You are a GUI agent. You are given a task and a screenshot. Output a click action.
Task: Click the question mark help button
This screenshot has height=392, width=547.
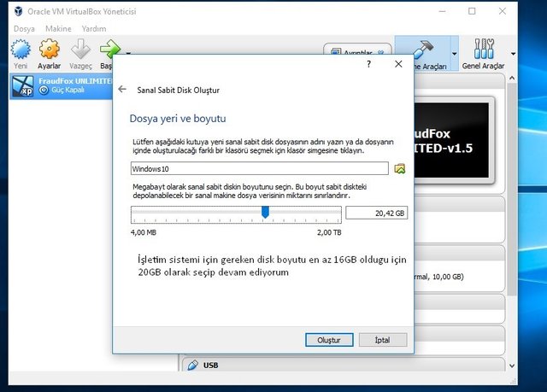pyautogui.click(x=368, y=64)
